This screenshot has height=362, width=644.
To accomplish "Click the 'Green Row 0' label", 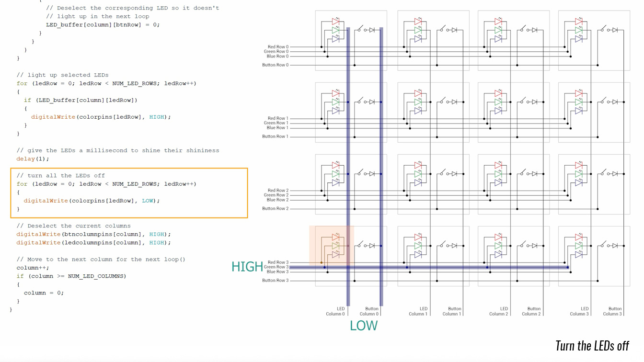I will click(276, 52).
